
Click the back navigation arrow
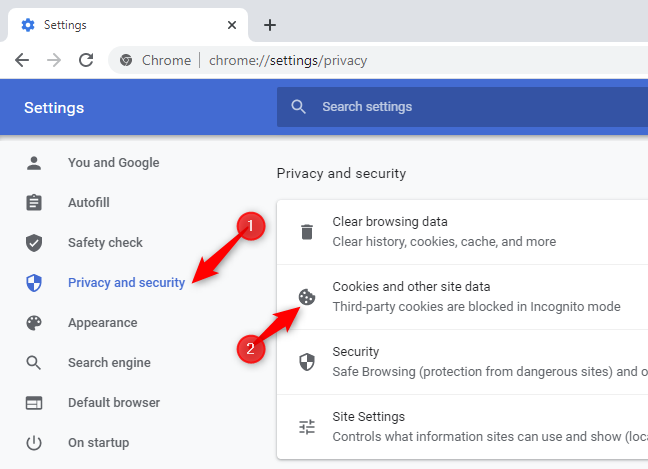pyautogui.click(x=22, y=60)
